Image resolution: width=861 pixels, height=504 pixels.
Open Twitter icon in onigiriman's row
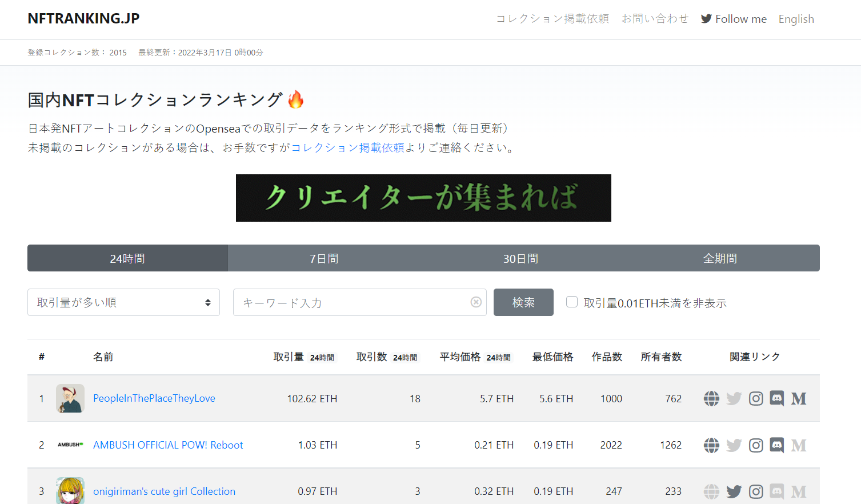click(734, 491)
